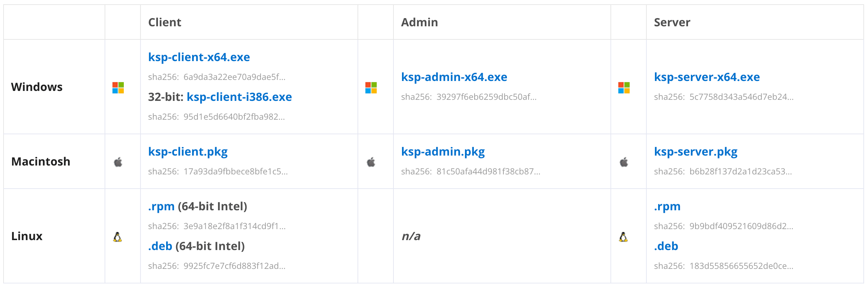Screen dimensions: 868x287
Task: Click the Windows logo in the Client column
Action: point(119,87)
